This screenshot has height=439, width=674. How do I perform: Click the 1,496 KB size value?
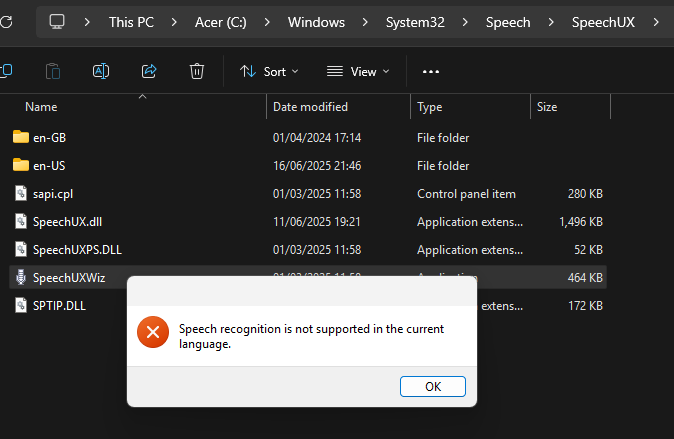click(x=581, y=222)
